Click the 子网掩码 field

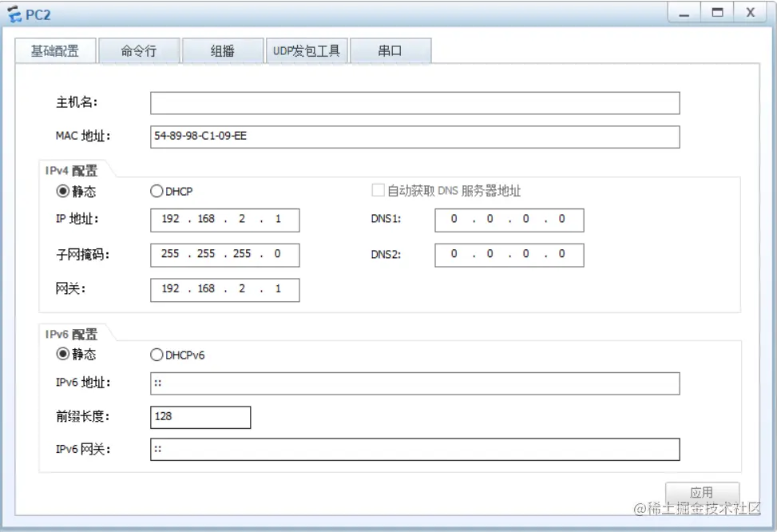224,254
